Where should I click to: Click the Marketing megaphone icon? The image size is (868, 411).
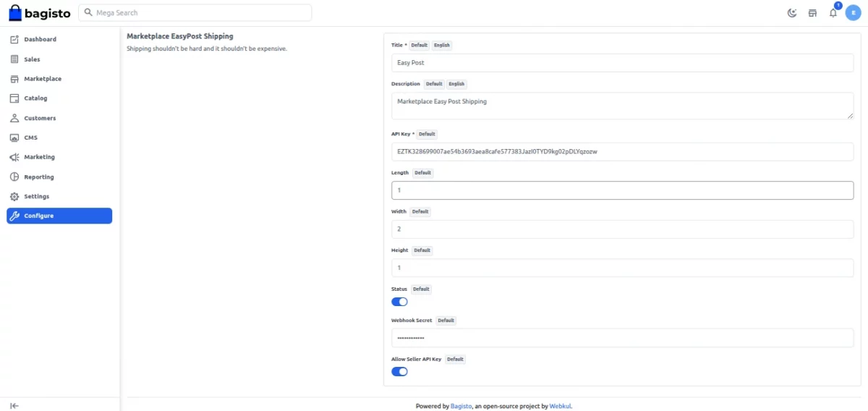click(14, 157)
